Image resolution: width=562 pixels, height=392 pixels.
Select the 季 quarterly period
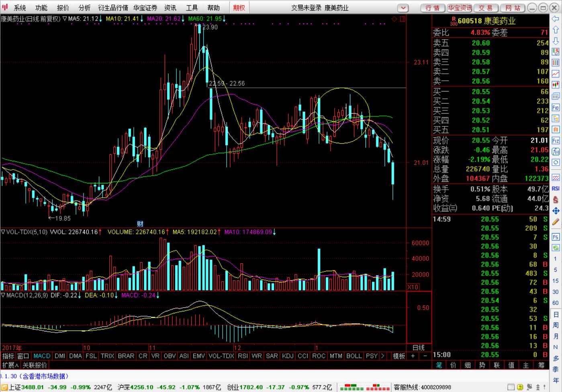556,370
